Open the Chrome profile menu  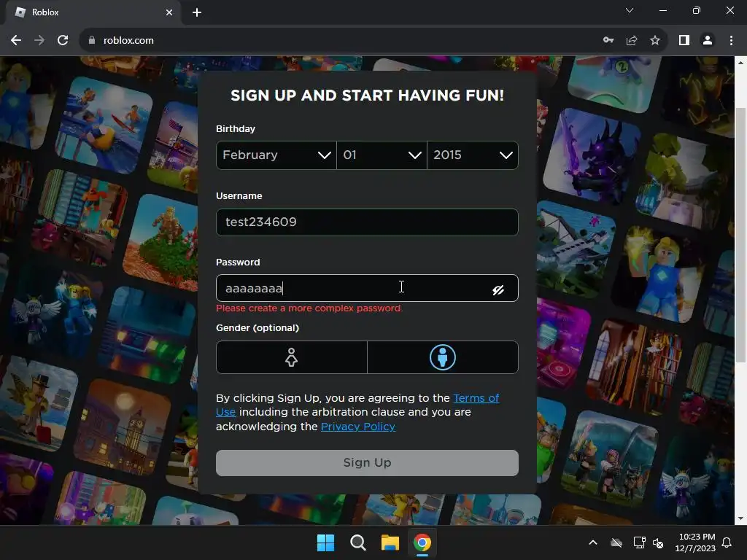(708, 41)
